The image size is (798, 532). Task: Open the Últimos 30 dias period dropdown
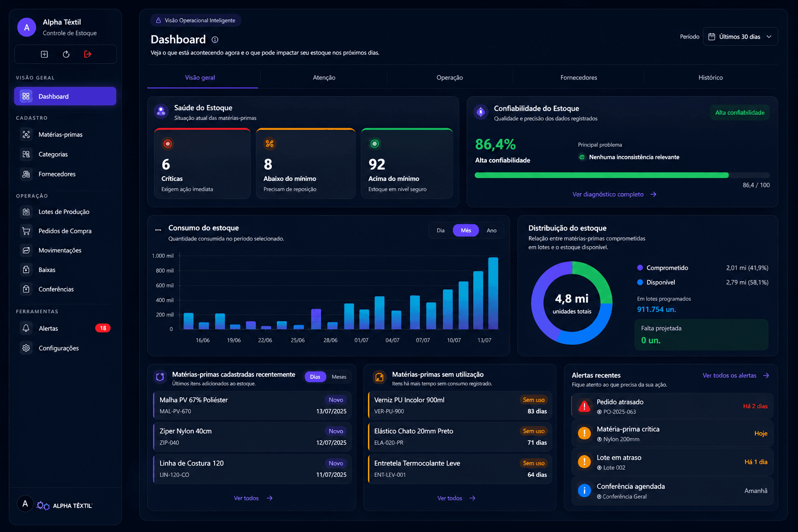click(740, 36)
